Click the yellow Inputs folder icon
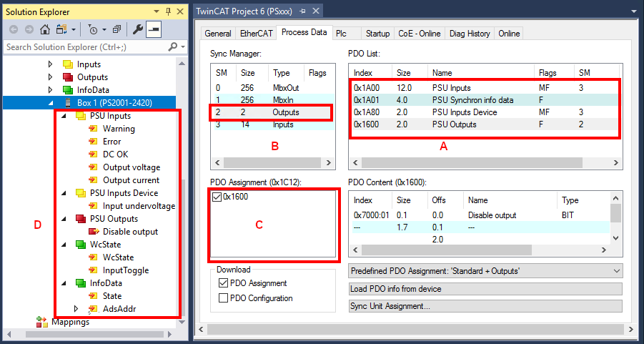Image resolution: width=644 pixels, height=344 pixels. click(x=67, y=64)
